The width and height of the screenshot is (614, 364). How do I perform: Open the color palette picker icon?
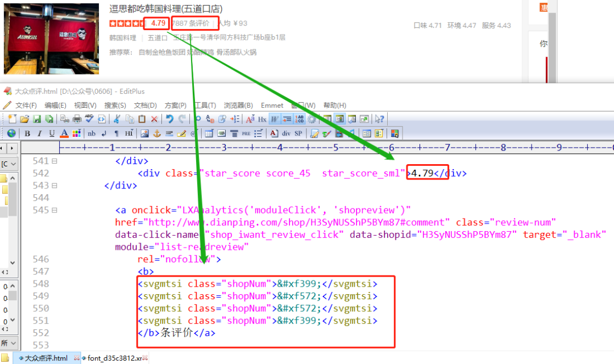(x=76, y=133)
